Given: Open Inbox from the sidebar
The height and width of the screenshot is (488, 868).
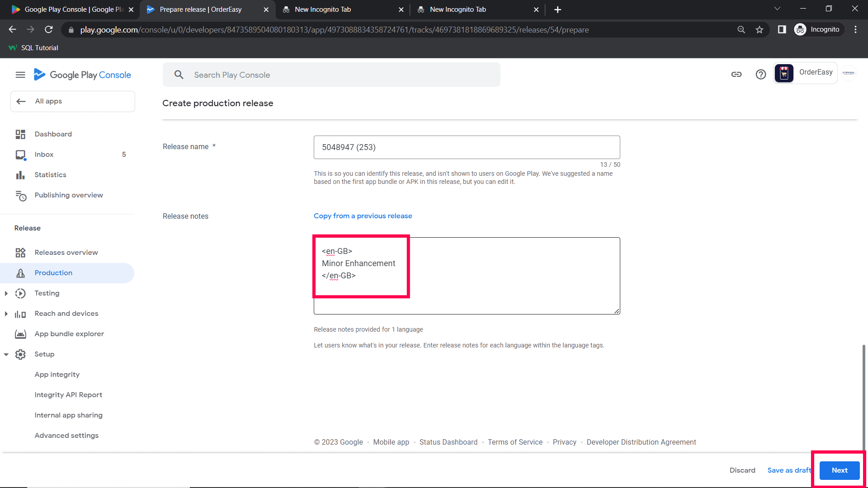Looking at the screenshot, I should [44, 155].
